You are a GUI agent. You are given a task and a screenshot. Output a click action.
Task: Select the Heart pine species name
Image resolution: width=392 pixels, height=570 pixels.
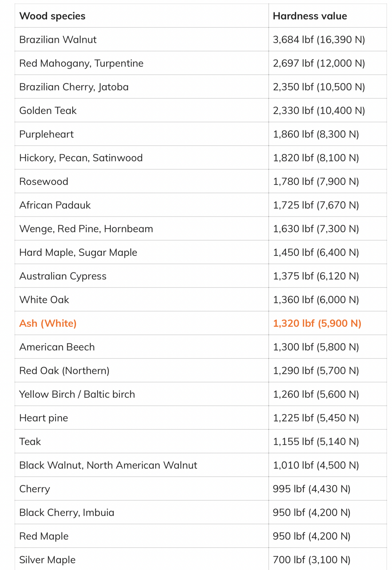click(43, 418)
